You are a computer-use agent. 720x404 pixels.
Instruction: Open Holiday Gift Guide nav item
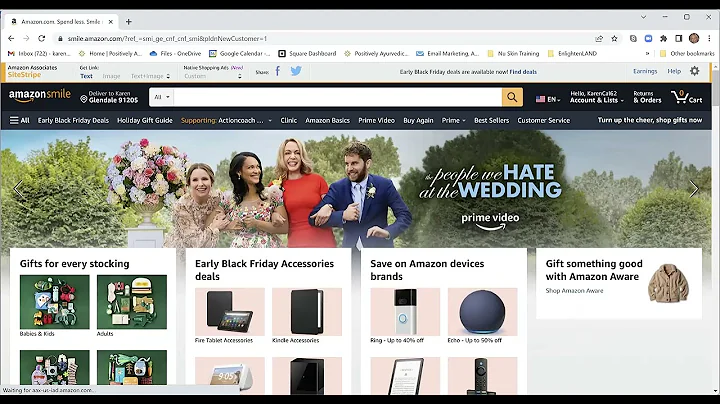[x=145, y=120]
